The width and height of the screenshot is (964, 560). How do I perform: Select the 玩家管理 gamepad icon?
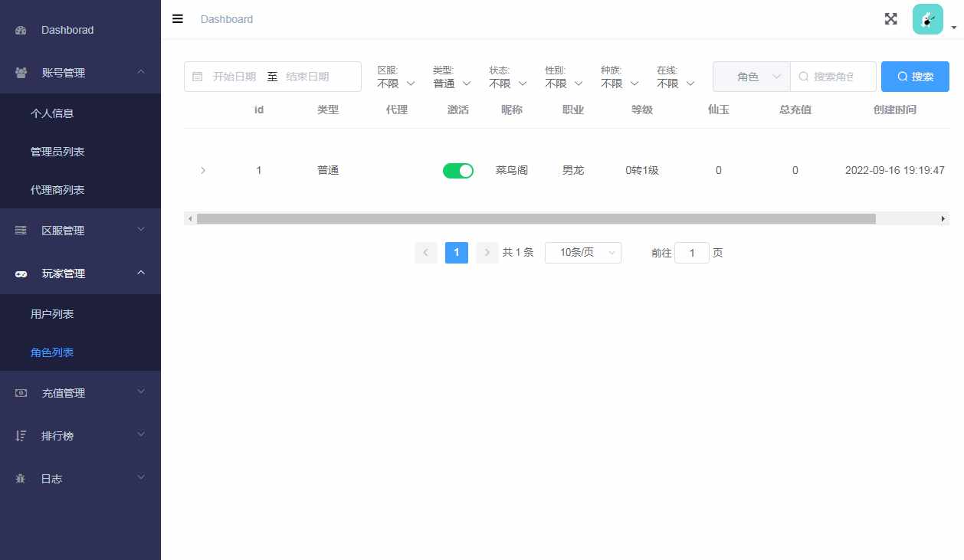coord(20,273)
